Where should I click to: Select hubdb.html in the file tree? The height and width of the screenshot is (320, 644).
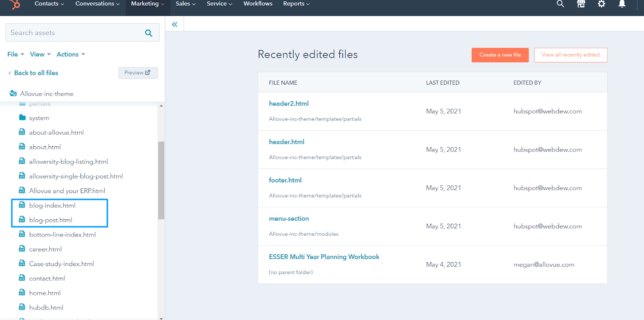[46, 308]
